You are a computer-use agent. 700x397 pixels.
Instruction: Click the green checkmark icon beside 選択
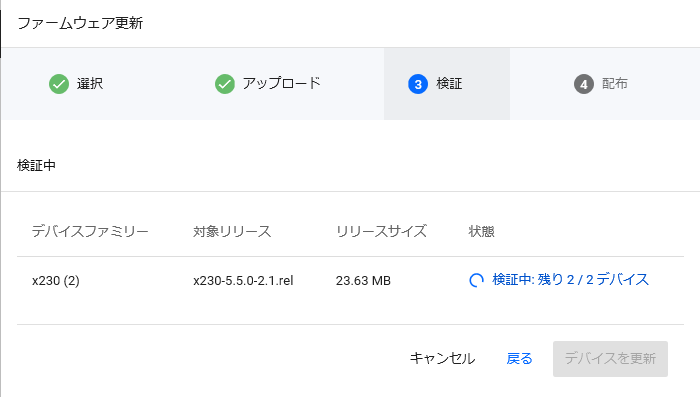tap(59, 84)
